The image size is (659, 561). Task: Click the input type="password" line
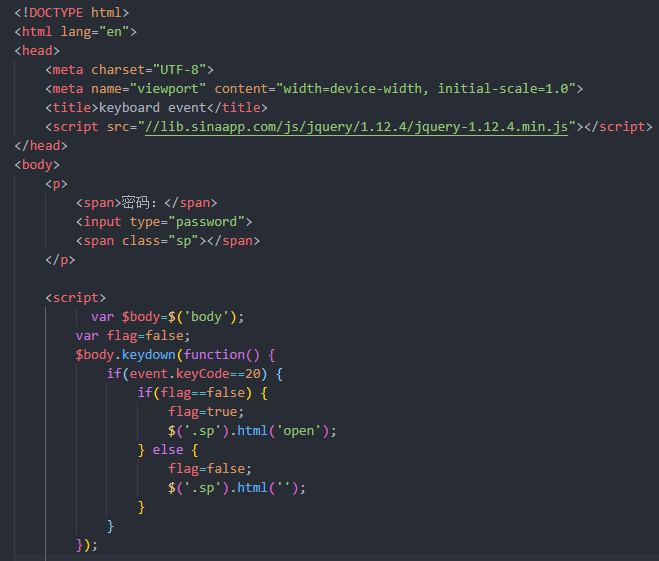[164, 221]
